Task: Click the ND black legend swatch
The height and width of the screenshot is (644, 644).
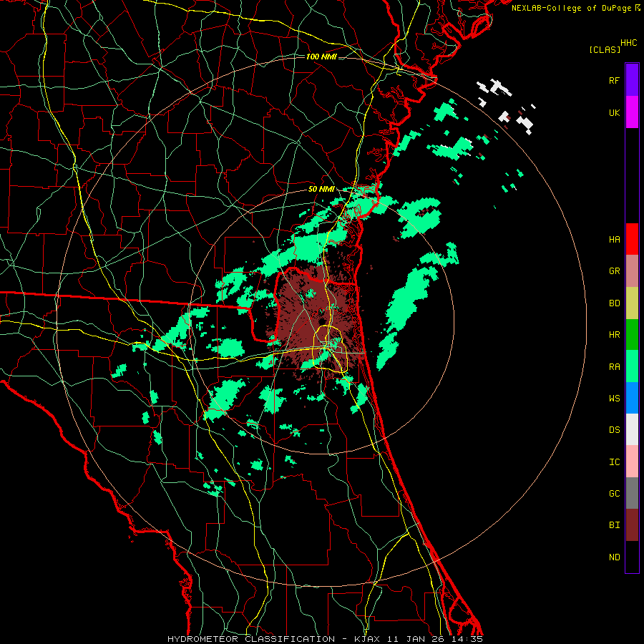Action: (x=632, y=557)
